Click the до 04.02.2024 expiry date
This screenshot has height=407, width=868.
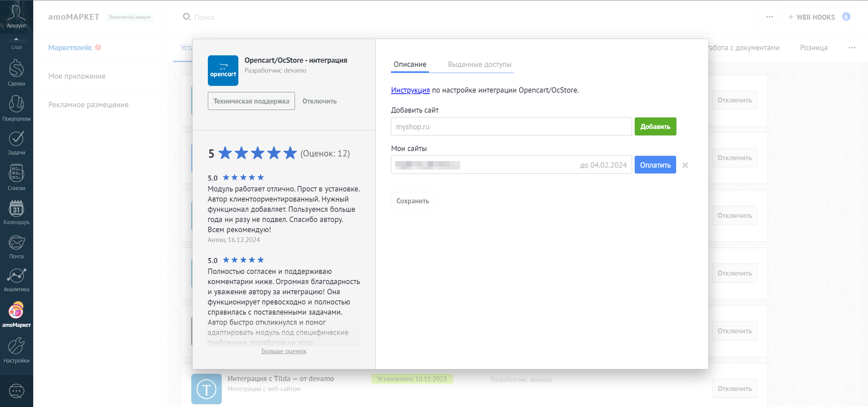pyautogui.click(x=603, y=165)
